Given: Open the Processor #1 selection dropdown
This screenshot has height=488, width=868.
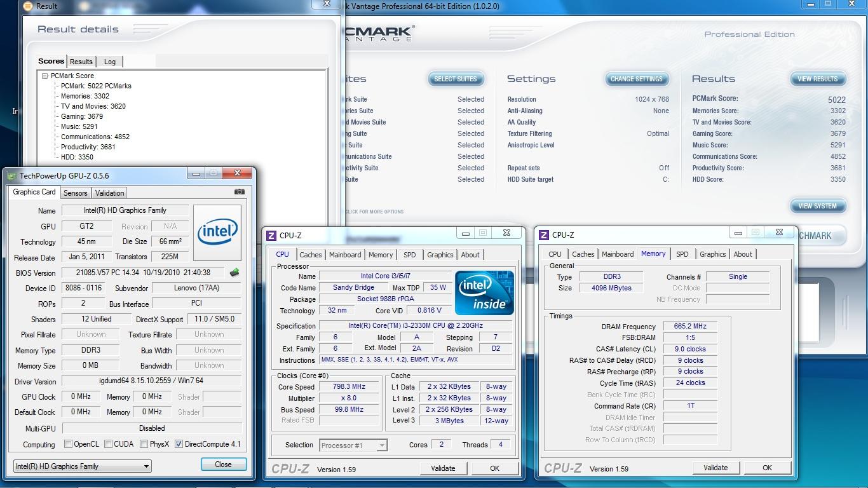Looking at the screenshot, I should pos(353,445).
